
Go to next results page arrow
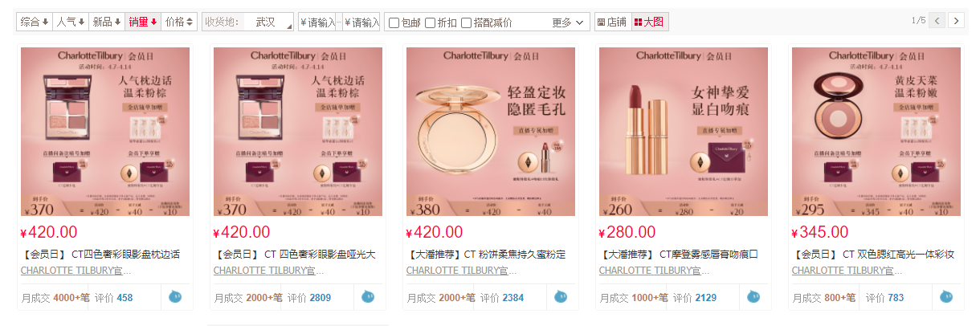pos(956,21)
